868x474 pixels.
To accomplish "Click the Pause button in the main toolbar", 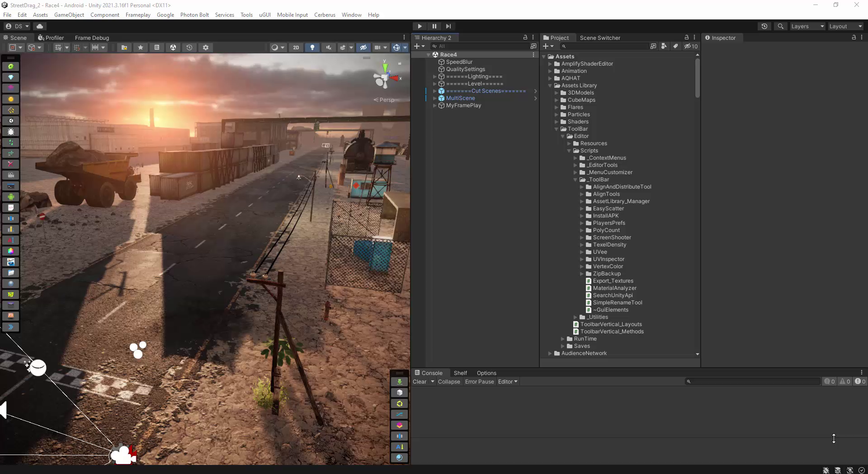I will [x=434, y=26].
